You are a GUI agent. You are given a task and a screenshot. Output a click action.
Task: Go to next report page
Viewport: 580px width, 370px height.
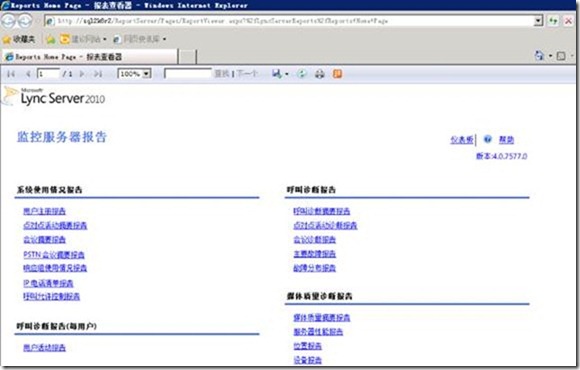click(x=82, y=74)
